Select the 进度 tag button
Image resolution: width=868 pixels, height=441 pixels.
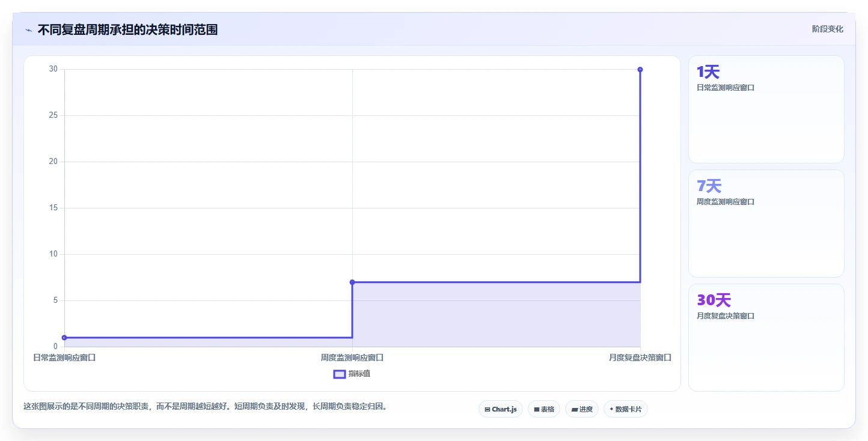582,409
